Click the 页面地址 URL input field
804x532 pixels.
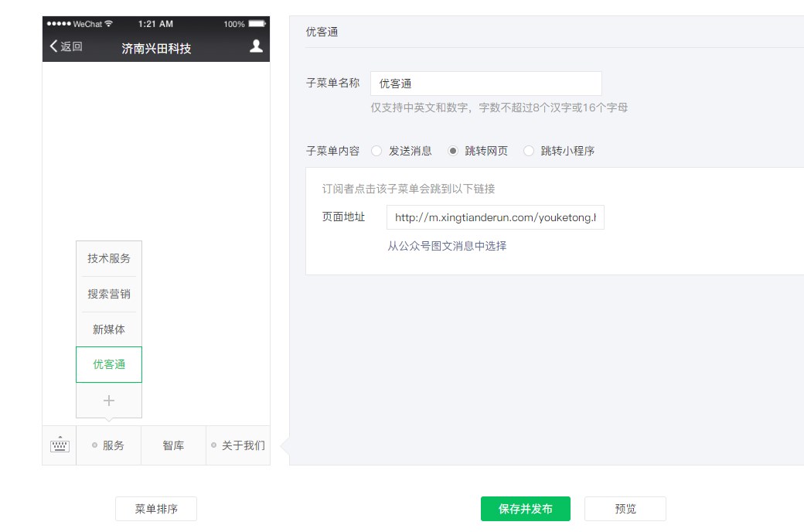pos(495,217)
